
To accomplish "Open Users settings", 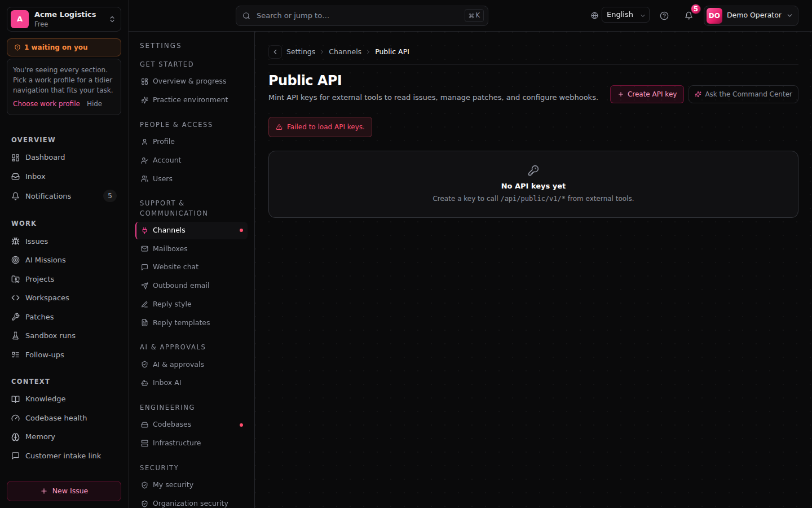I will (192, 179).
